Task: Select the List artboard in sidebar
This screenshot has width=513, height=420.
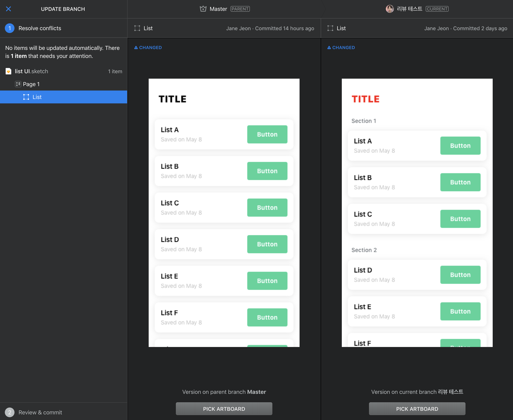Action: (x=37, y=97)
